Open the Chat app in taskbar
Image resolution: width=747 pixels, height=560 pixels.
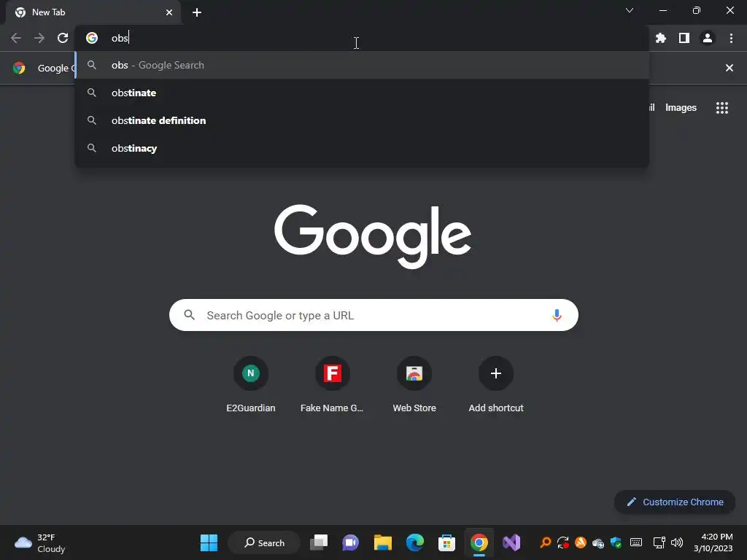351,542
